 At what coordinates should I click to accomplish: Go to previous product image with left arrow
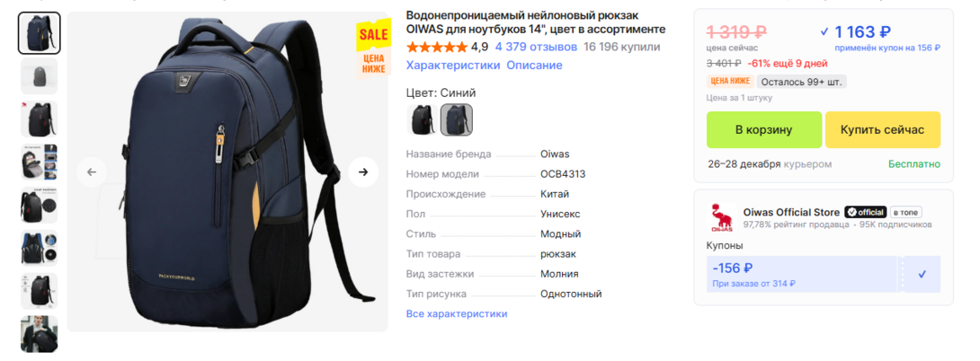pyautogui.click(x=92, y=172)
